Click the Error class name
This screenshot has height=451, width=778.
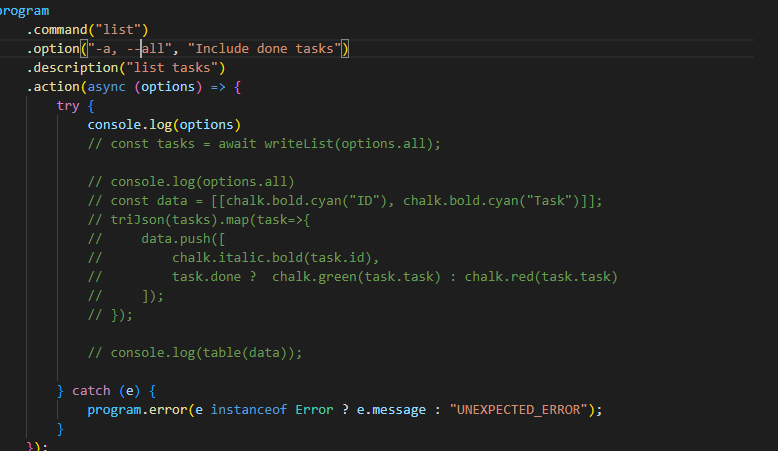(314, 410)
